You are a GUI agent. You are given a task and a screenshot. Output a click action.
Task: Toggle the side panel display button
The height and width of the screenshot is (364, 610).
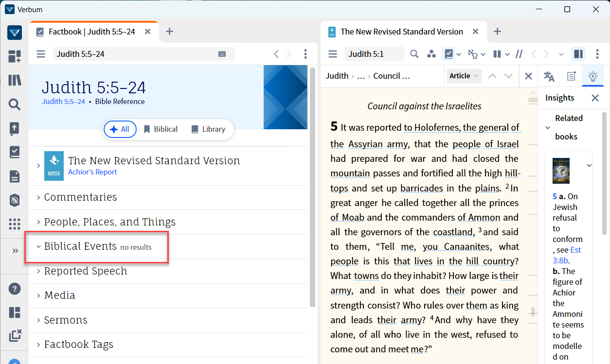point(578,54)
